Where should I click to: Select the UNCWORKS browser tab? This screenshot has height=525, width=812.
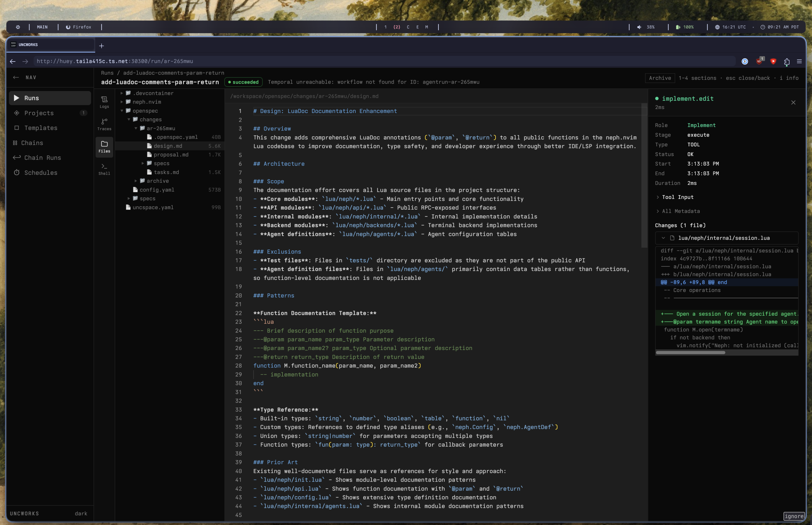pyautogui.click(x=51, y=45)
